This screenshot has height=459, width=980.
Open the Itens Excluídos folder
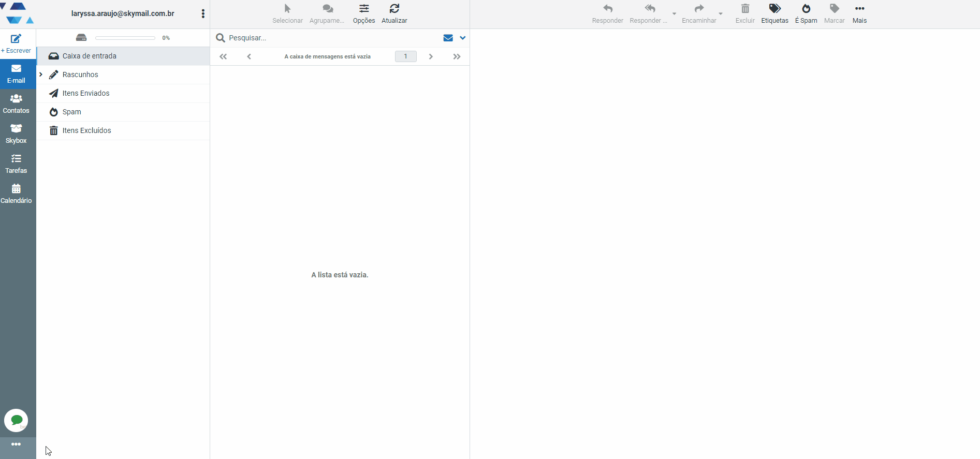[123, 130]
